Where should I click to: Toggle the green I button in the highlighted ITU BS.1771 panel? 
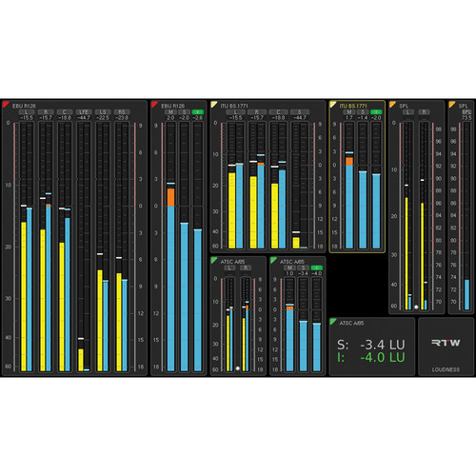pyautogui.click(x=376, y=112)
